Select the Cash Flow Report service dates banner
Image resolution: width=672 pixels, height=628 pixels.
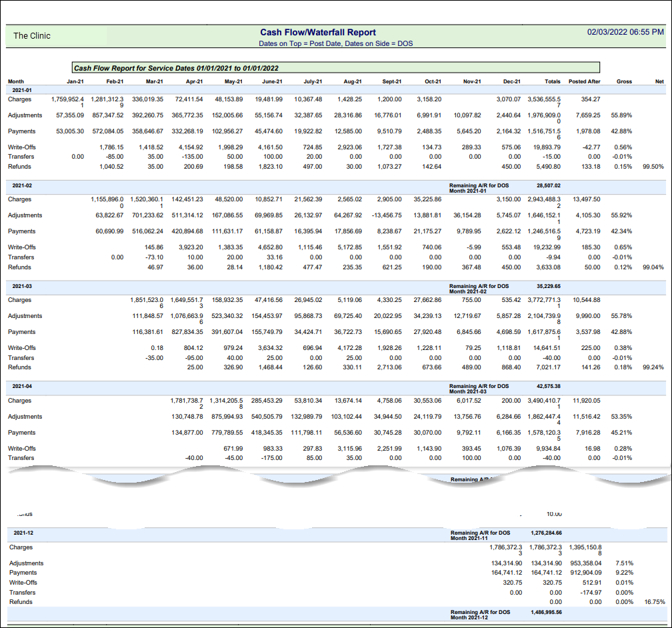tap(176, 68)
